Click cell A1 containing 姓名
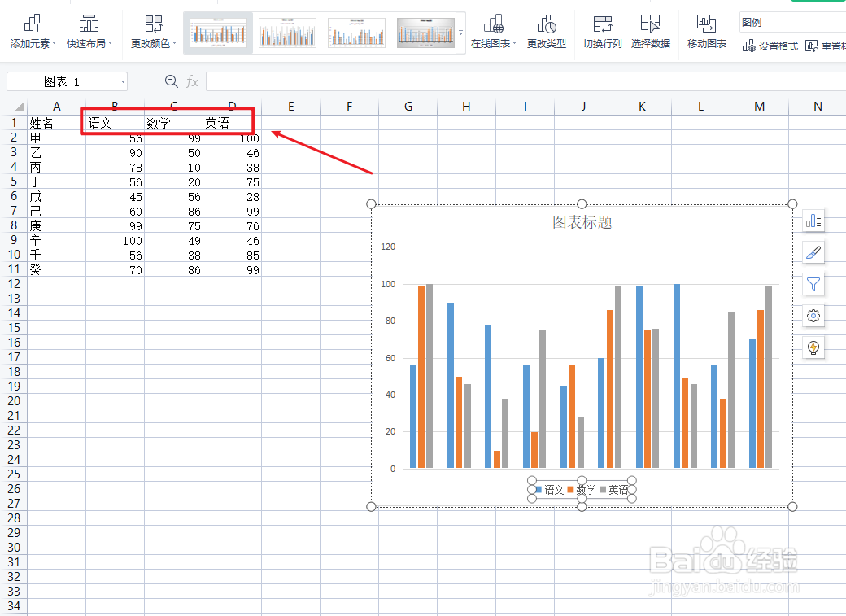 tap(57, 123)
